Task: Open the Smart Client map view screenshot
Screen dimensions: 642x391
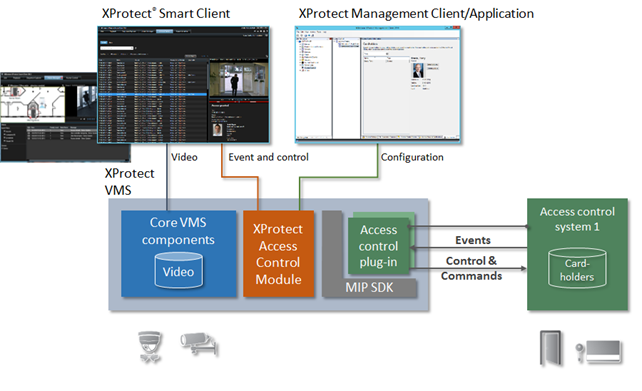Action: [49, 117]
